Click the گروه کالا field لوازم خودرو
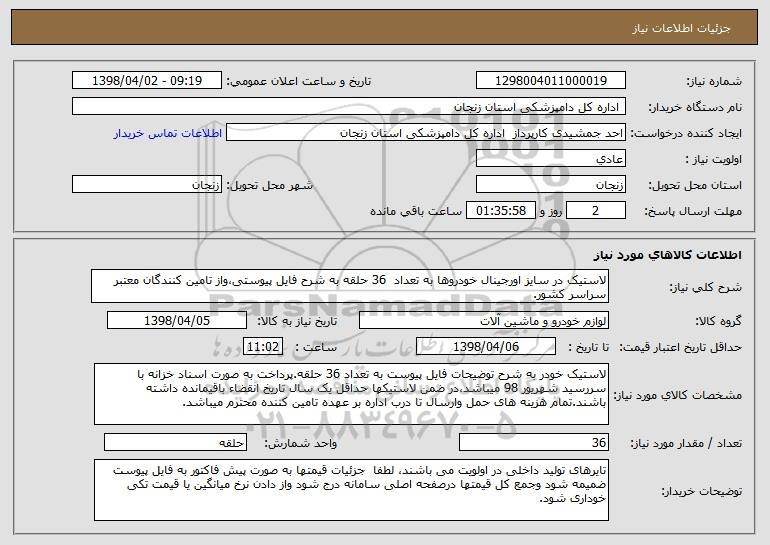This screenshot has width=770, height=545. pyautogui.click(x=484, y=320)
